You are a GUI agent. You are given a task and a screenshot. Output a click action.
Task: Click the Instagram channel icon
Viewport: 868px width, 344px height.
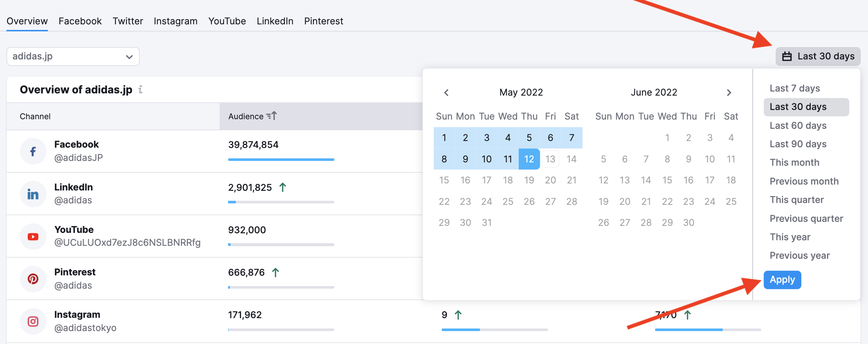point(33,321)
